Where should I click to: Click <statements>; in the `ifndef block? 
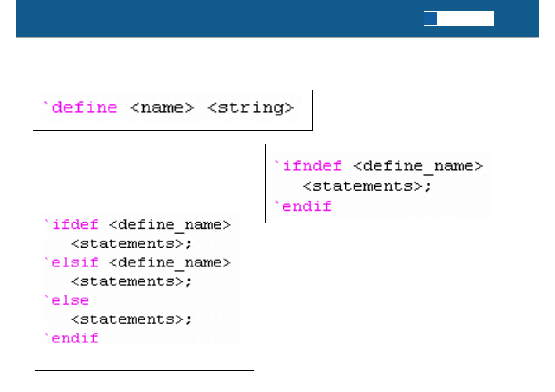coord(367,186)
